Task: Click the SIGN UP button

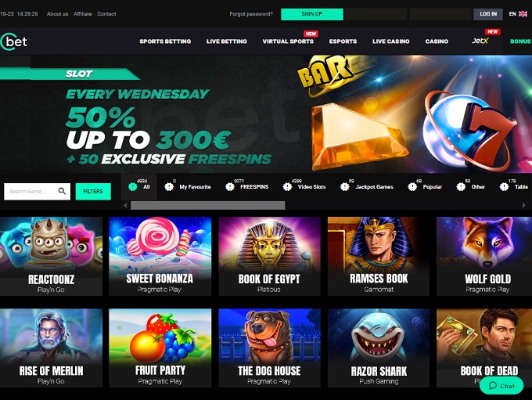Action: [x=312, y=14]
